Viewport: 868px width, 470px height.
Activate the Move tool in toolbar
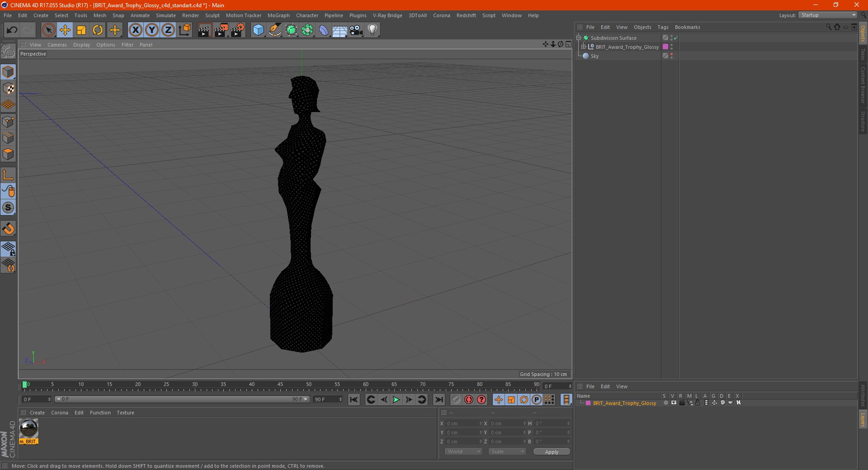65,30
